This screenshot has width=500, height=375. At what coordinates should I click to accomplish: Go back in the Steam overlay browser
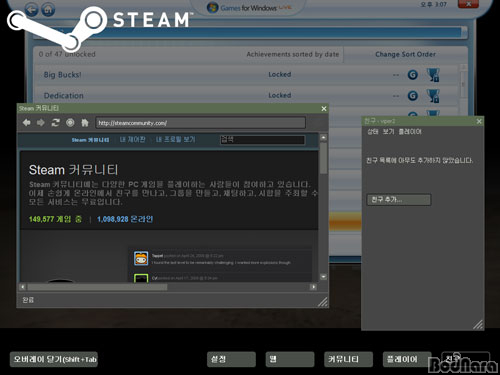[x=27, y=123]
